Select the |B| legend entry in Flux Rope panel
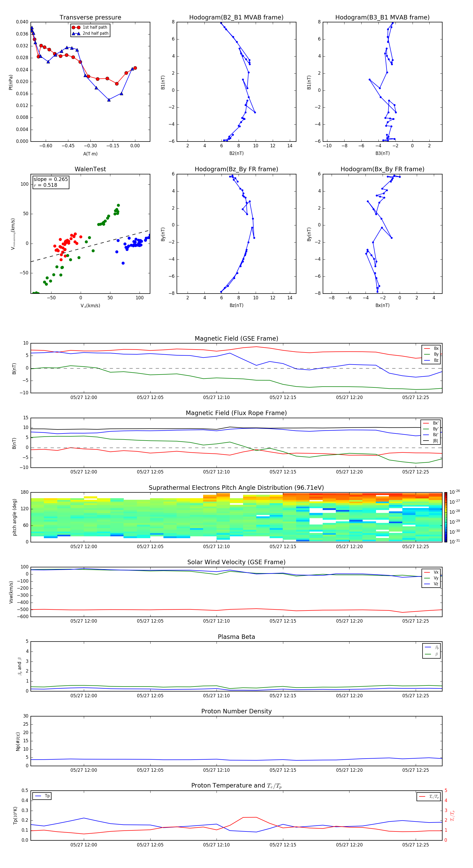Image resolution: width=473 pixels, height=868 pixels. click(431, 441)
